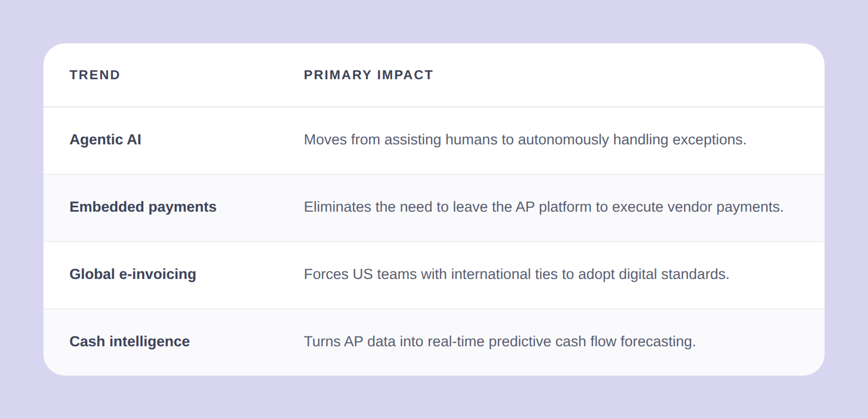Click the TREND column header
Viewport: 868px width, 419px height.
(94, 75)
